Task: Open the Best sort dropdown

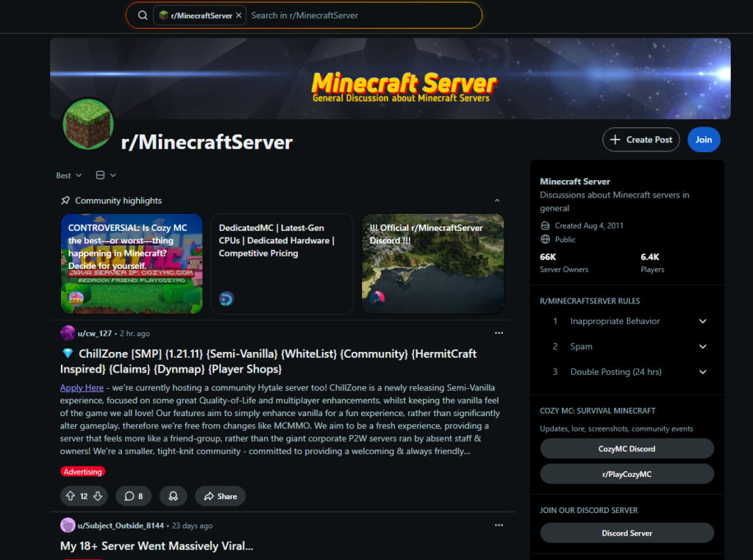Action: (68, 176)
